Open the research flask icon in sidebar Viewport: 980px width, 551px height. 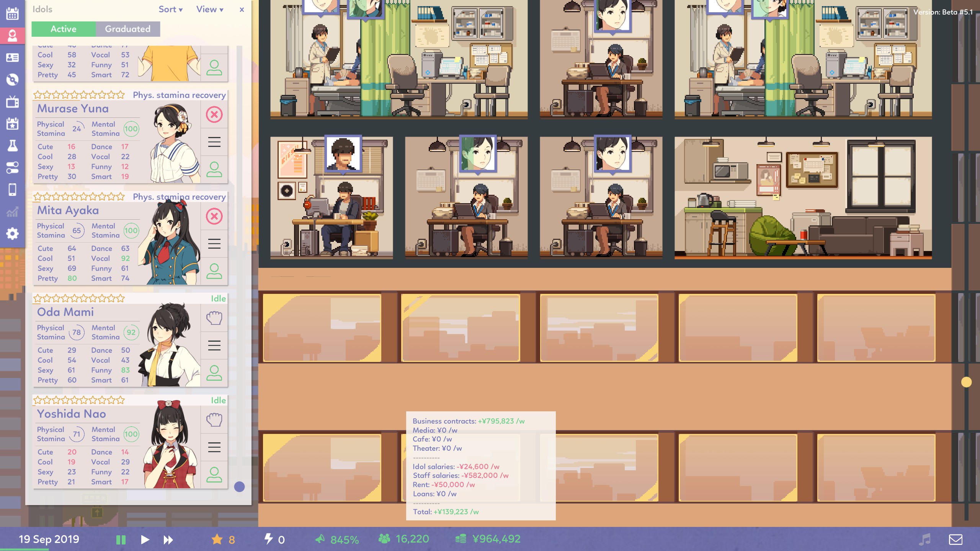coord(12,145)
